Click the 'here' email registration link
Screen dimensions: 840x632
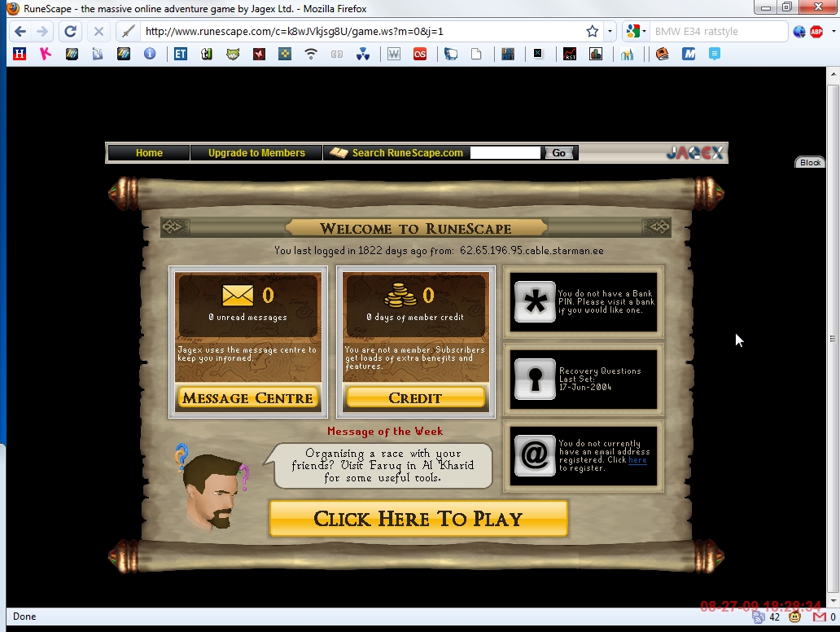click(637, 460)
